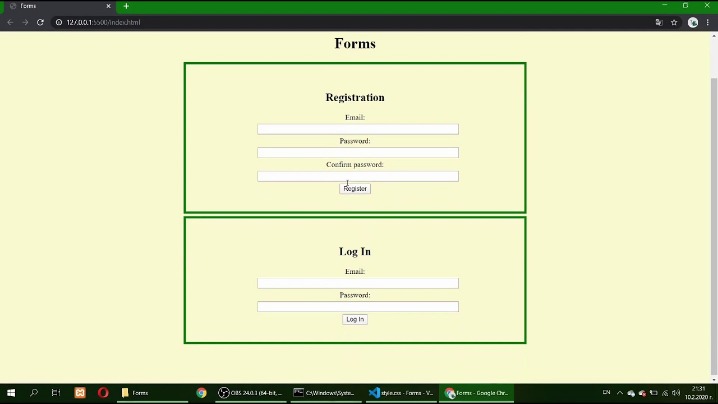Click the translate icon in the address bar

pos(659,22)
